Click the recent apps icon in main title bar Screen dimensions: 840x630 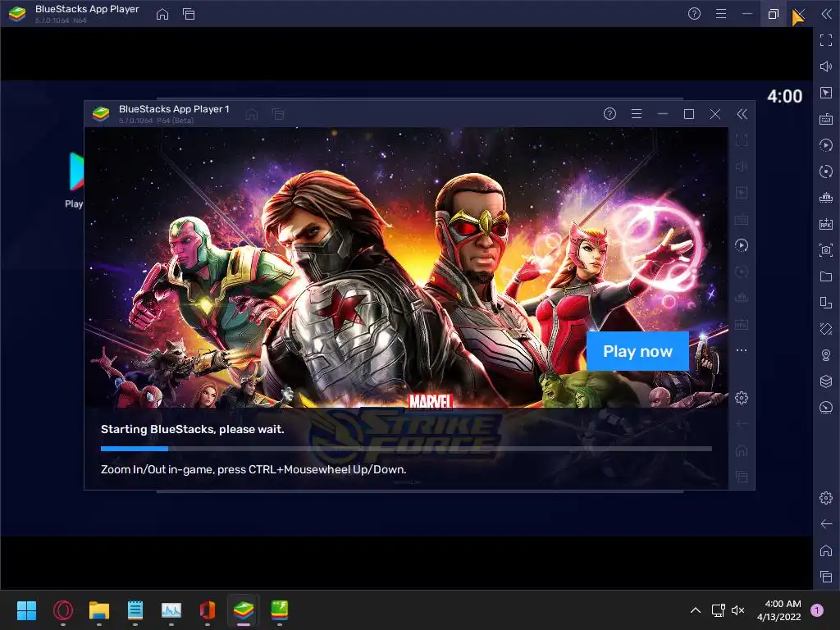coord(189,15)
